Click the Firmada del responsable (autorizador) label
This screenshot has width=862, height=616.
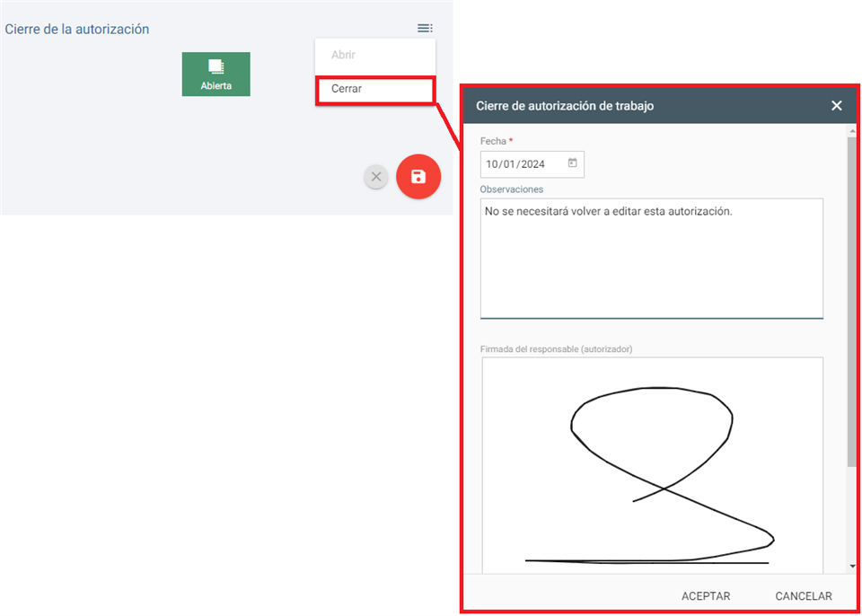click(x=557, y=349)
